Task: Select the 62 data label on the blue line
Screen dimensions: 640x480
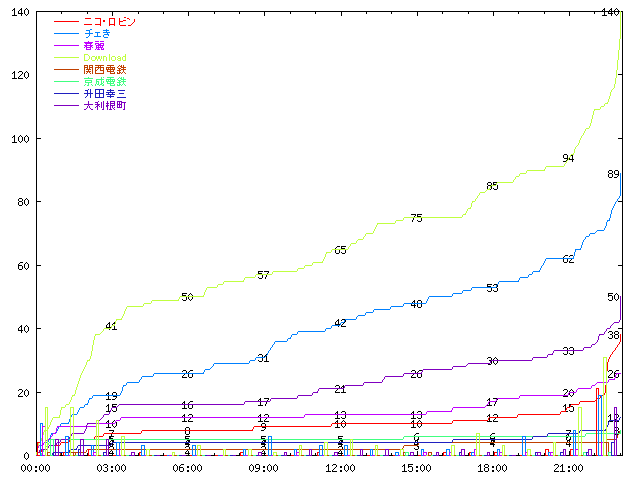Action: click(x=568, y=259)
